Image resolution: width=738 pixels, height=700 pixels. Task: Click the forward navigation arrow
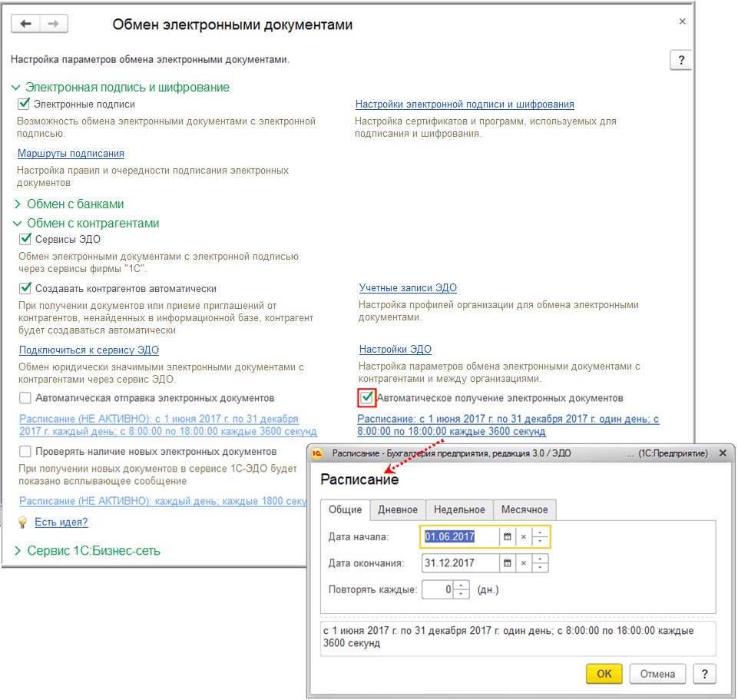53,24
